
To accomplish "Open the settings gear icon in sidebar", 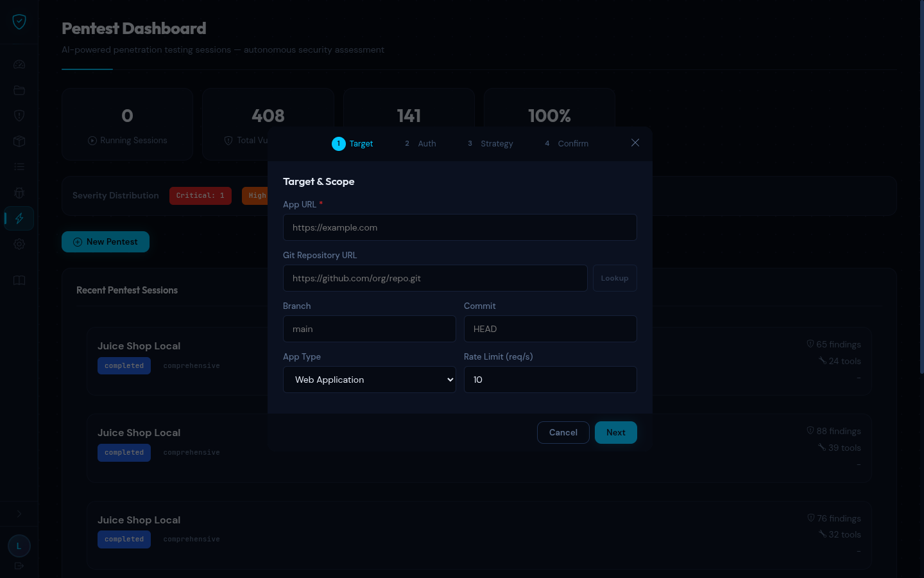I will (x=19, y=244).
